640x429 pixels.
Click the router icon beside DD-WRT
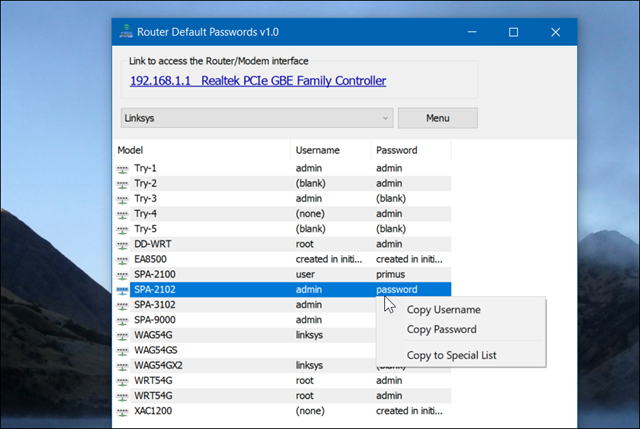123,244
